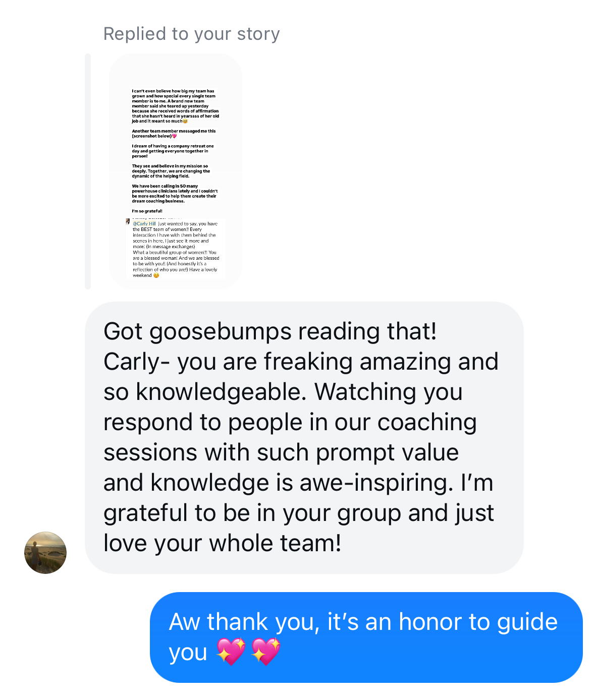Tap "I dream of having a company retreat" paragraph

click(173, 151)
